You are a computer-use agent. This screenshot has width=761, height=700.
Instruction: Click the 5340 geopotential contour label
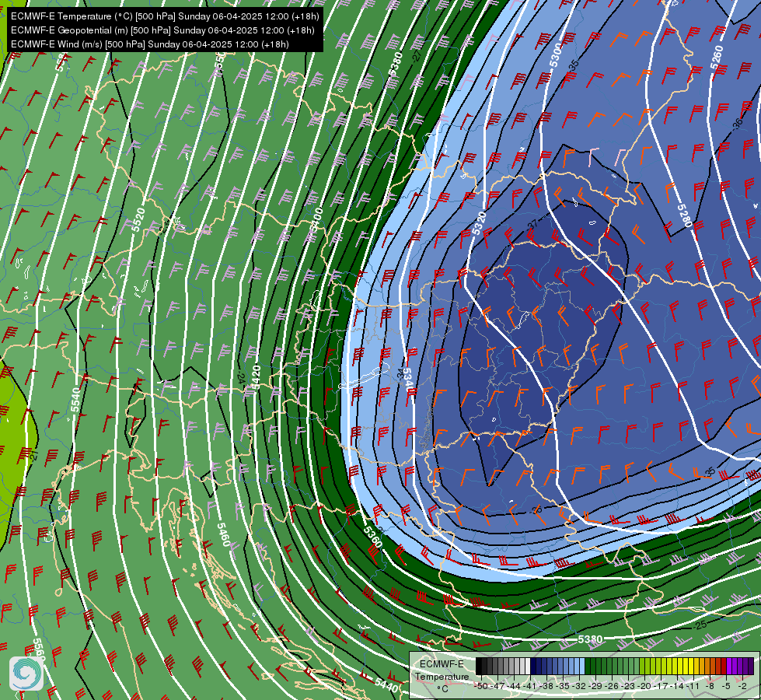(409, 381)
